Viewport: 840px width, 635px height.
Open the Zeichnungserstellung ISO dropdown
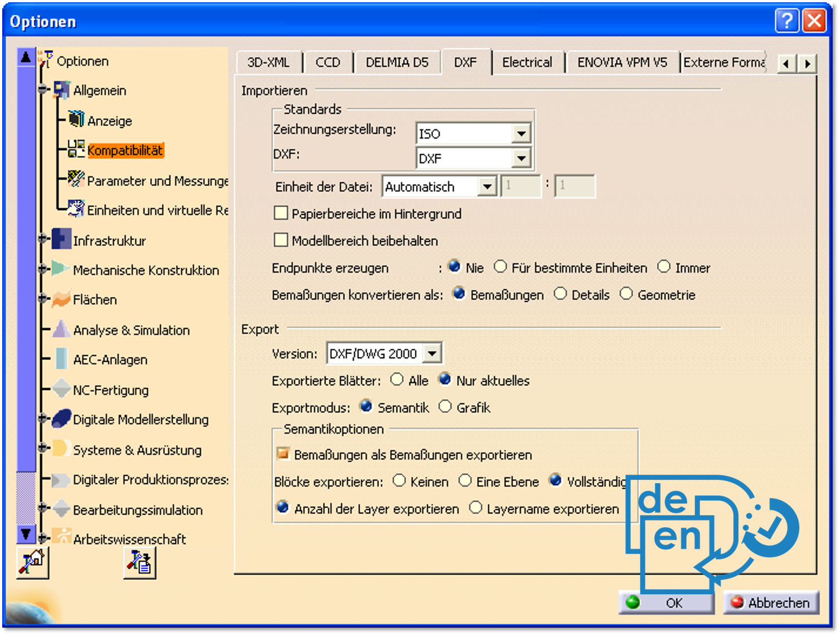point(521,134)
